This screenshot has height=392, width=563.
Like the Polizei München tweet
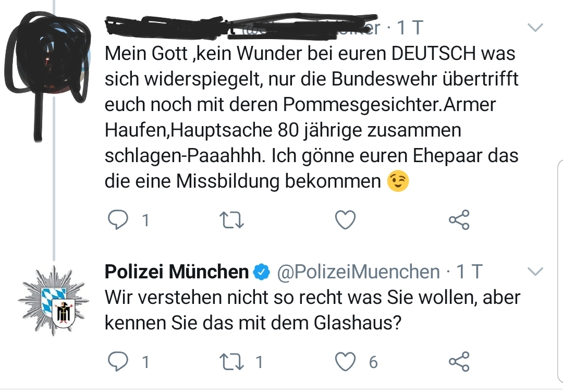pyautogui.click(x=345, y=362)
